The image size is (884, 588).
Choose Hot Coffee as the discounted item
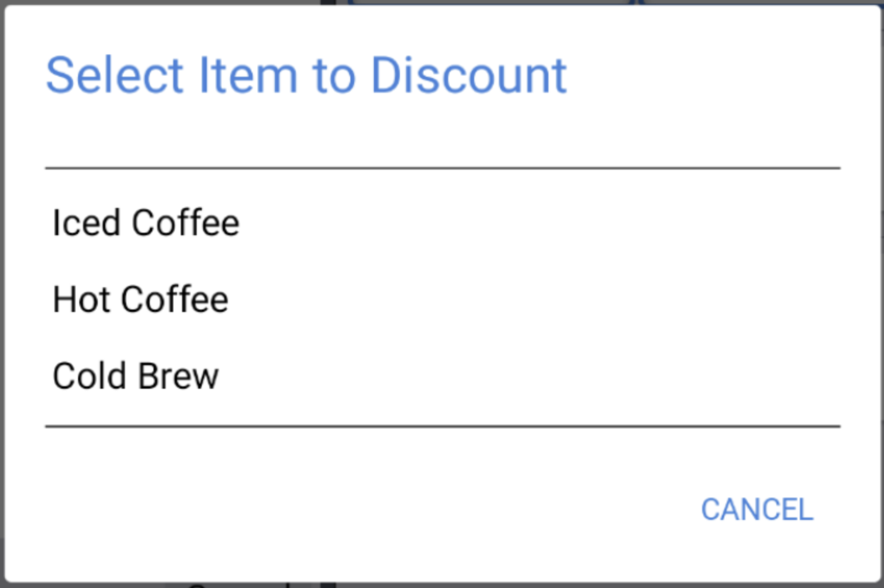(141, 299)
